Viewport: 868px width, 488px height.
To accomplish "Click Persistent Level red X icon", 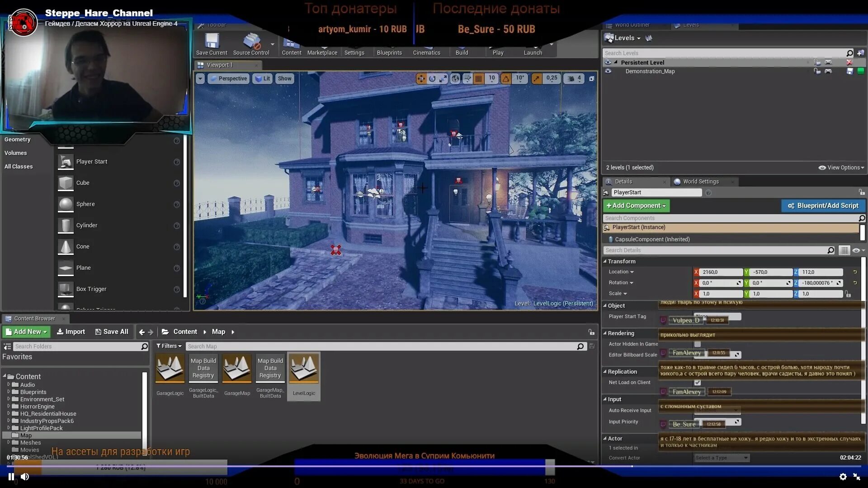I will 849,62.
